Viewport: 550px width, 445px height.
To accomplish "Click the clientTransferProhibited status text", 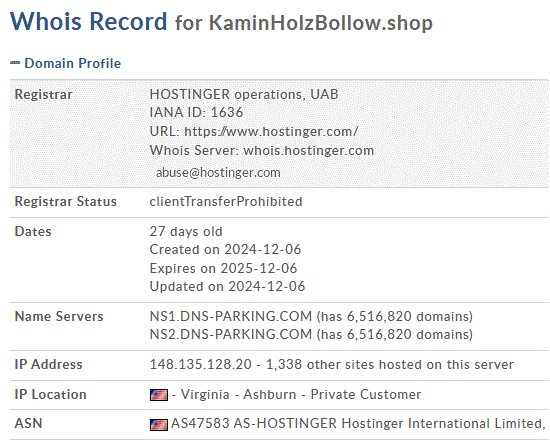I will (x=226, y=202).
